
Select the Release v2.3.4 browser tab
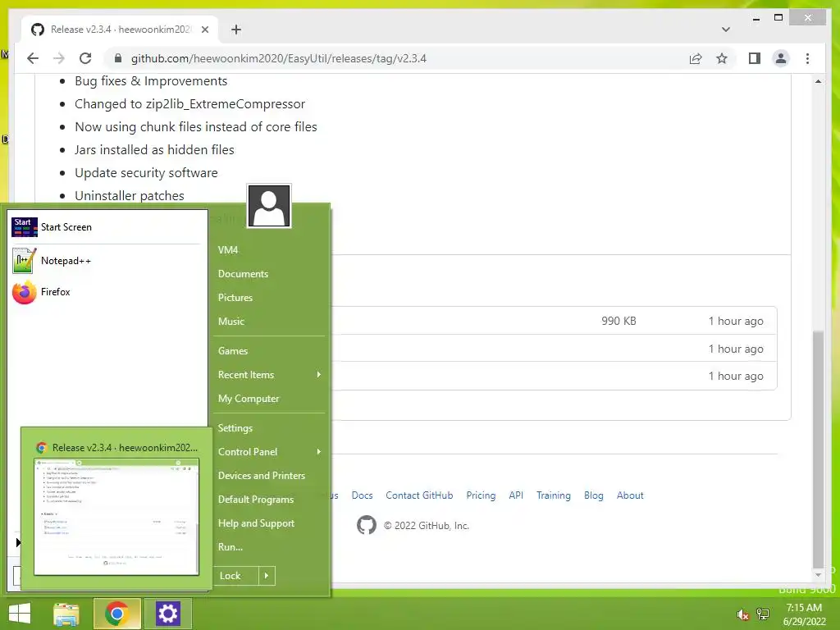(x=120, y=30)
